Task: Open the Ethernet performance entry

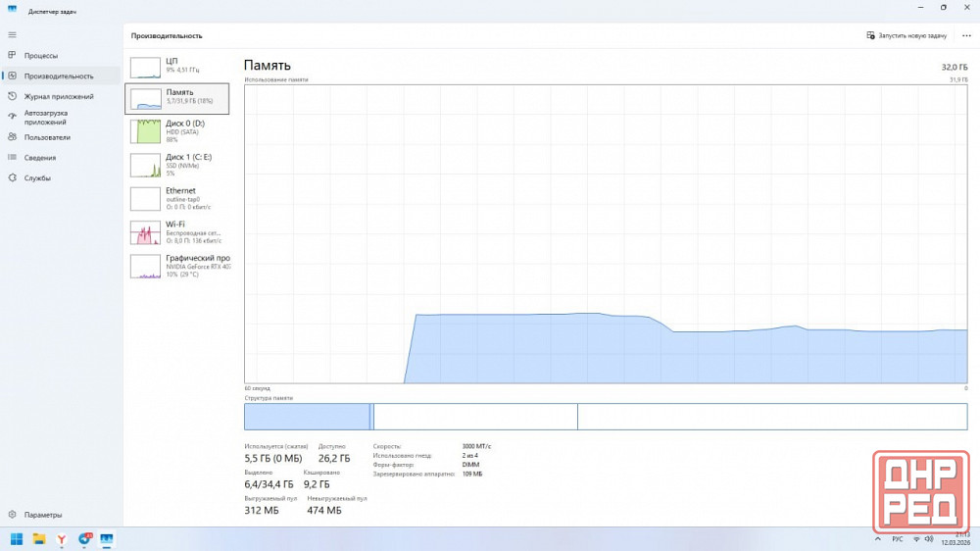Action: (x=176, y=198)
